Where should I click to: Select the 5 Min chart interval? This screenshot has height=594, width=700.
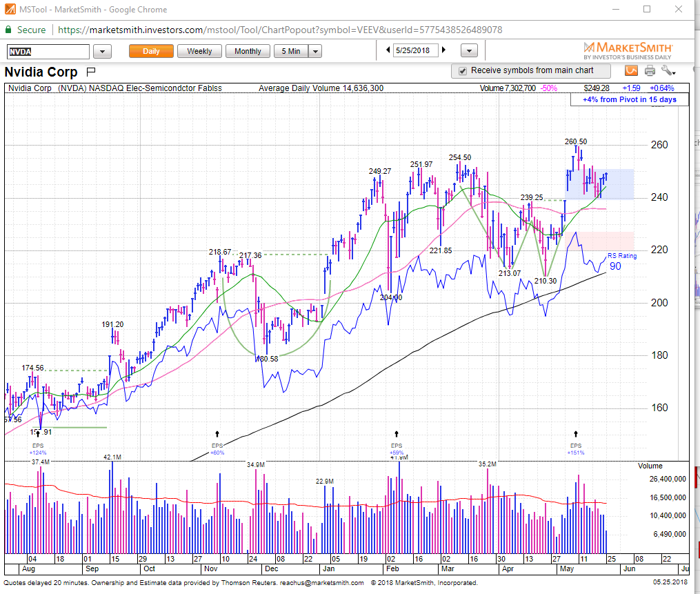291,51
